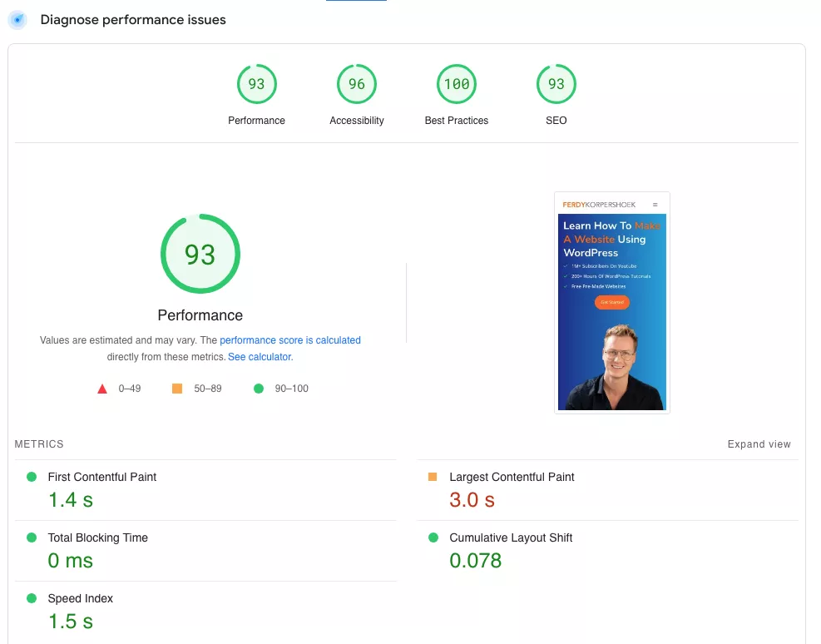Click the green circle 90–100 legend icon
Screen dimensions: 821x644
[x=258, y=388]
